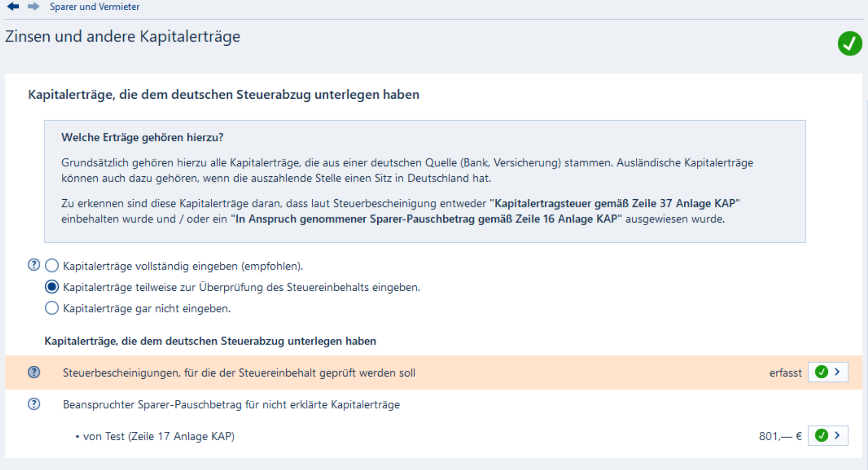Image resolution: width=868 pixels, height=470 pixels.
Task: Click 'Beanspruchter Sparer-Pauschbetrag für nicht erklärte Kapitalerträge'
Action: tap(231, 404)
